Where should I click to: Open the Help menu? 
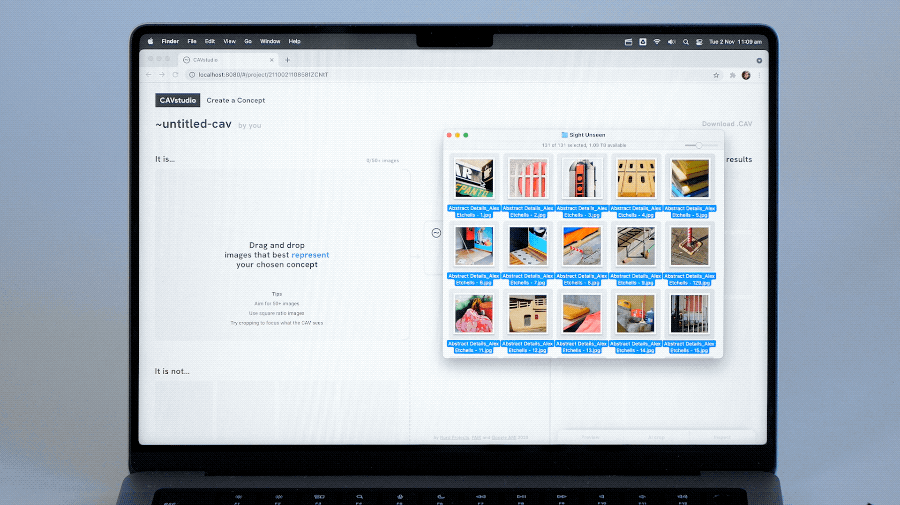pos(294,41)
